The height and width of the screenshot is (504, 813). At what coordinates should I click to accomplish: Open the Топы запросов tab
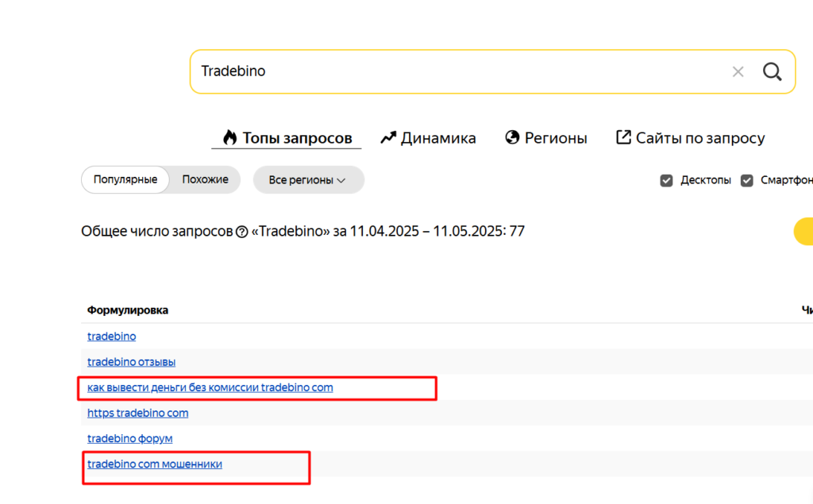click(287, 138)
